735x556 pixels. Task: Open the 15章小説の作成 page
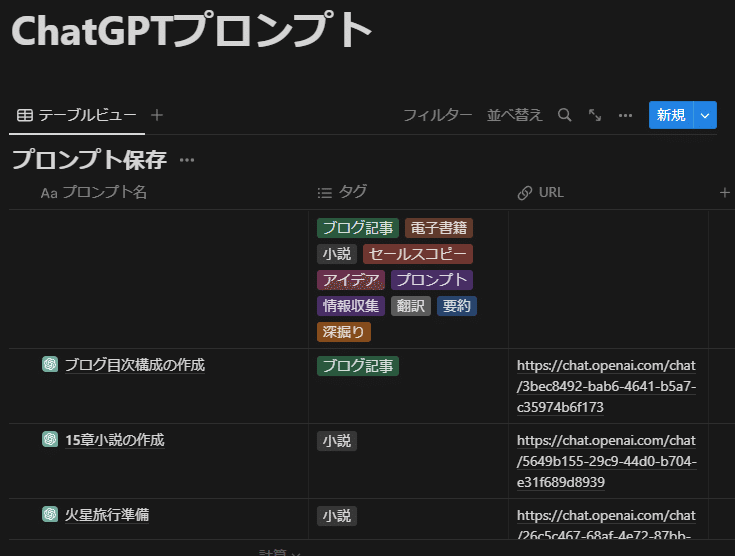(115, 440)
